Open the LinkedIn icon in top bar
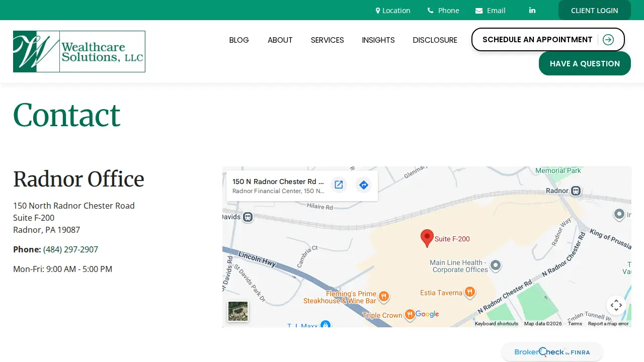The height and width of the screenshot is (362, 644). (x=532, y=10)
